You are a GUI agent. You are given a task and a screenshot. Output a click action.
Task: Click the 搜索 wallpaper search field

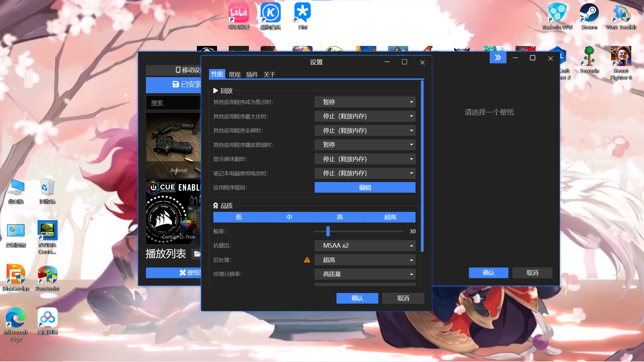[x=173, y=103]
